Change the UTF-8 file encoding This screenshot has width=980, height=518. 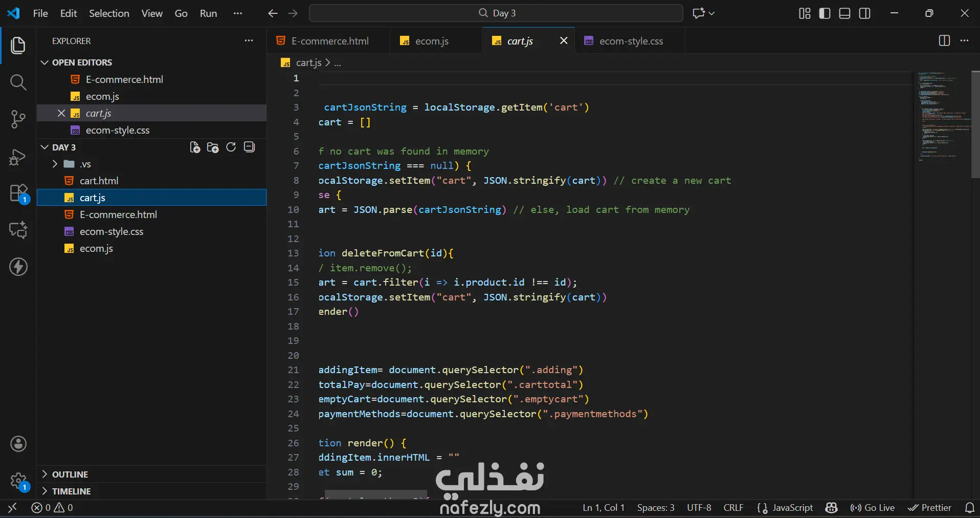(x=699, y=508)
